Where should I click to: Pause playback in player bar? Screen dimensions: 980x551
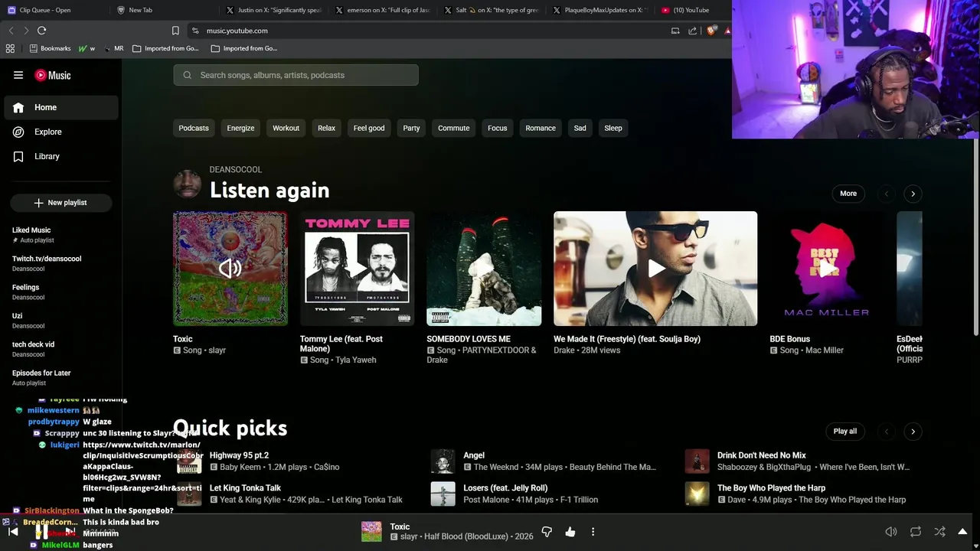pyautogui.click(x=42, y=532)
